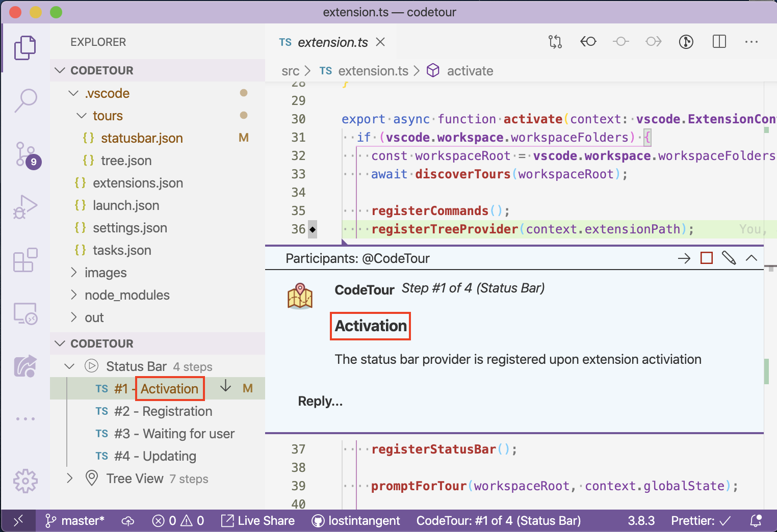This screenshot has height=532, width=777.
Task: Click the split editor icon
Action: click(x=719, y=42)
